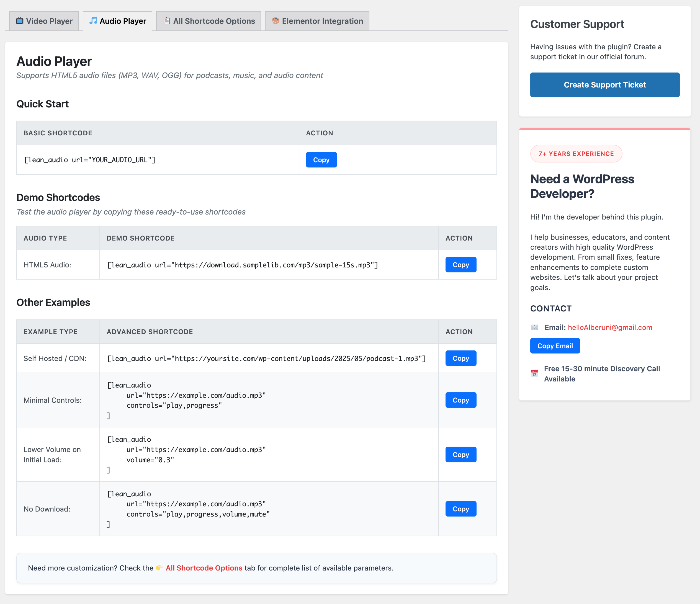Viewport: 700px width, 604px height.
Task: Copy the No Download shortcode
Action: 460,509
